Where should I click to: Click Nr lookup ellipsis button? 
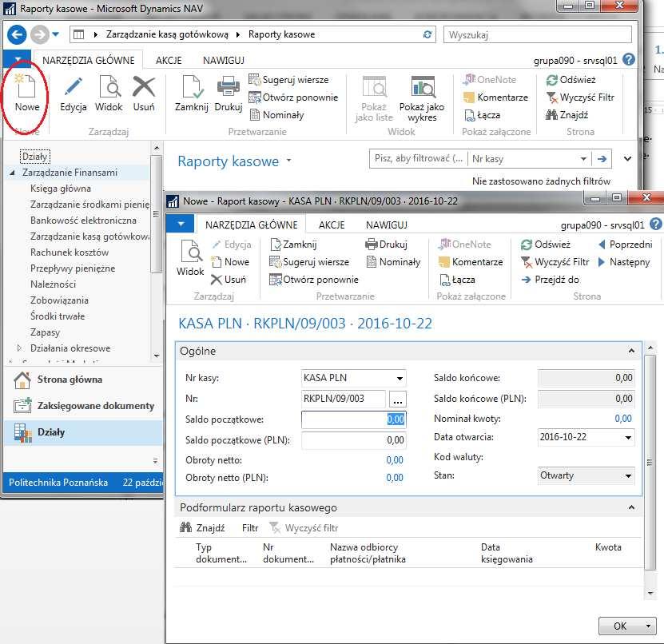[x=398, y=399]
